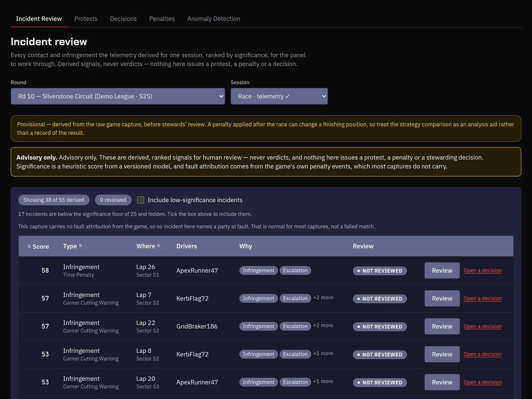
Task: Open the Round dropdown for Silverstone Circuit
Action: coord(118,96)
